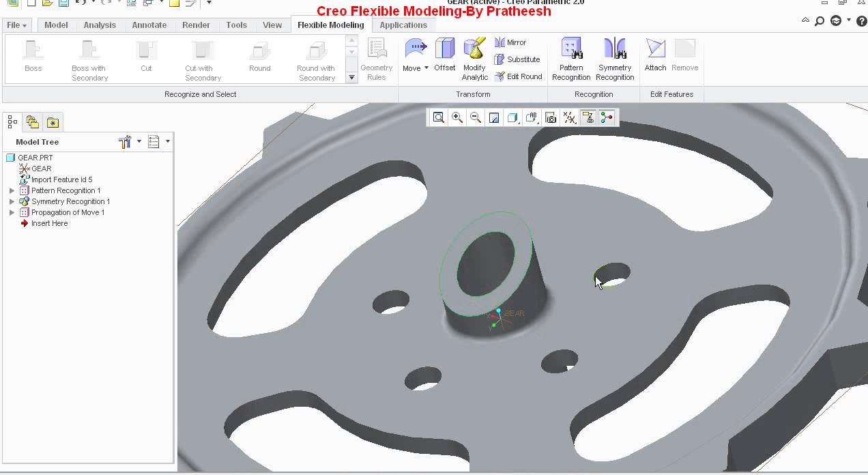Select the Insert Here marker

44,223
